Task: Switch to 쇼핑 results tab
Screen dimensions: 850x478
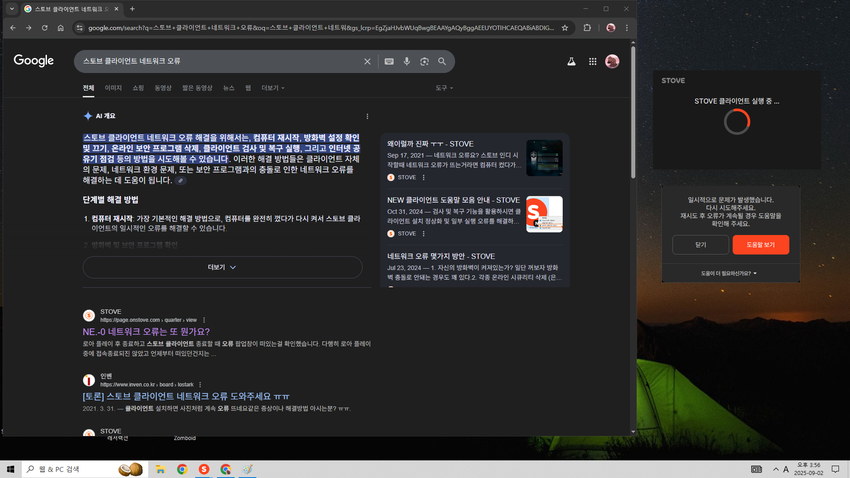Action: (x=138, y=88)
